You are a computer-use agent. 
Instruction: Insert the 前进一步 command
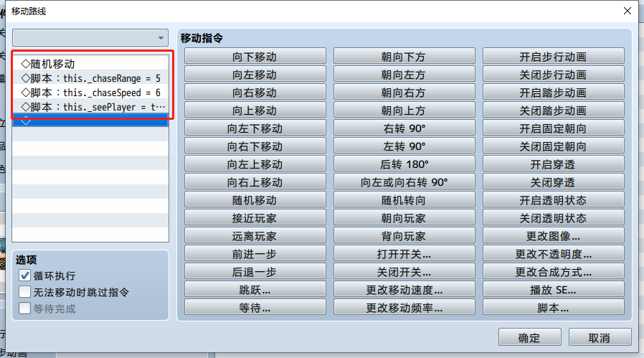pyautogui.click(x=255, y=254)
